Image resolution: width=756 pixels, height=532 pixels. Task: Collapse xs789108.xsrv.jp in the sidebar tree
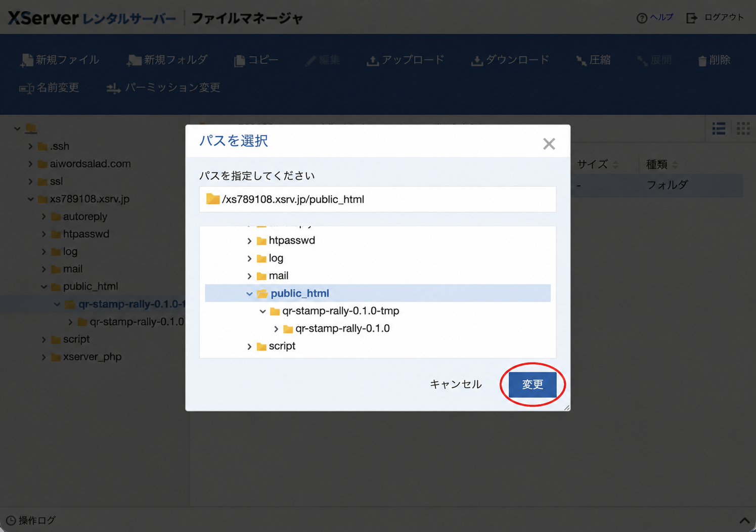(30, 199)
